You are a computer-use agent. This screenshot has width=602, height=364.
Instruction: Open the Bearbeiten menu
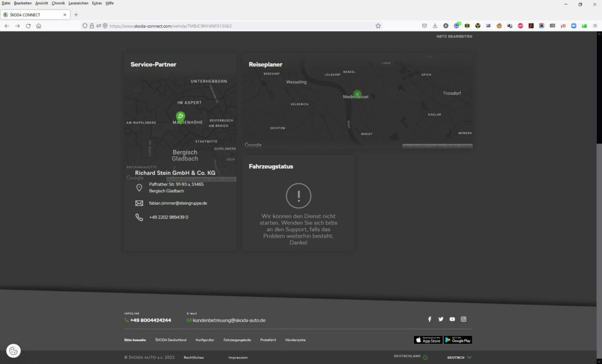[x=23, y=3]
